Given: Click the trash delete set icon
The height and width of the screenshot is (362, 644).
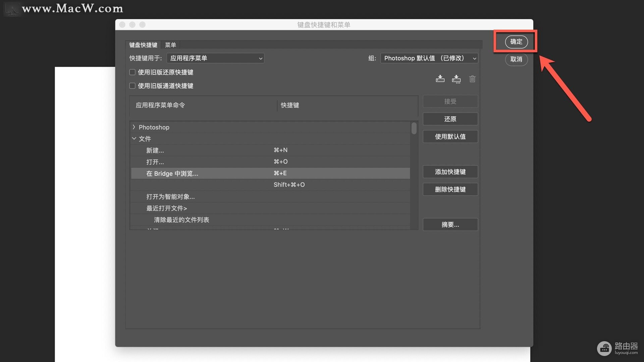Looking at the screenshot, I should pos(472,79).
